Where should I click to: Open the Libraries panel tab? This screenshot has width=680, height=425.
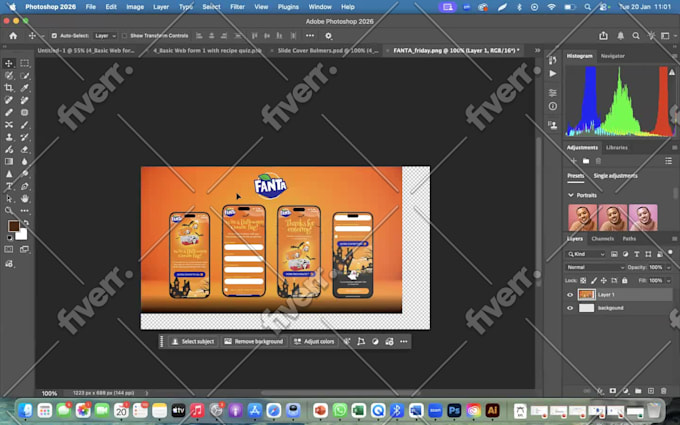[x=617, y=147]
